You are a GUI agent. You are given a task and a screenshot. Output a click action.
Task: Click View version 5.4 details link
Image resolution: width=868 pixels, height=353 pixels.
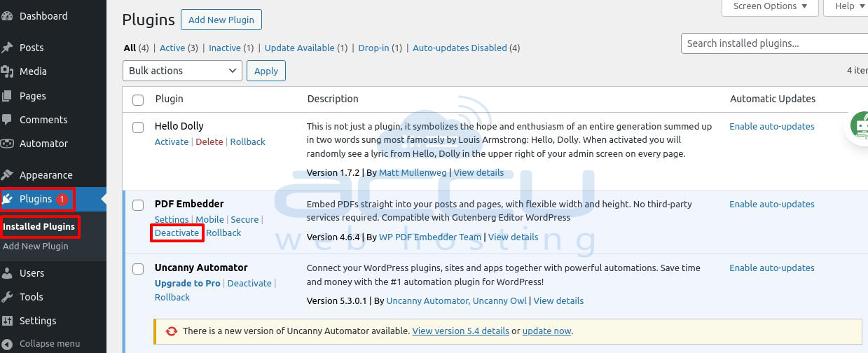460,331
